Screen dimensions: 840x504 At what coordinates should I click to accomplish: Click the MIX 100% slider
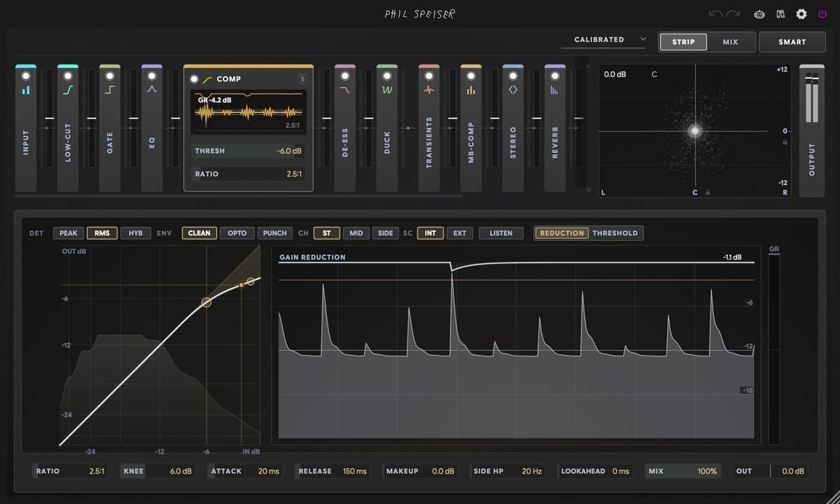(682, 471)
